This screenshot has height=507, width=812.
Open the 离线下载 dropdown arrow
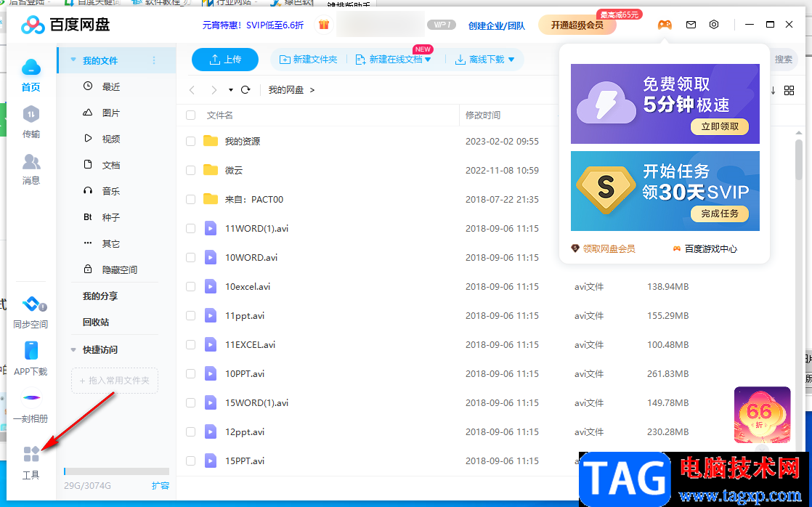(511, 60)
